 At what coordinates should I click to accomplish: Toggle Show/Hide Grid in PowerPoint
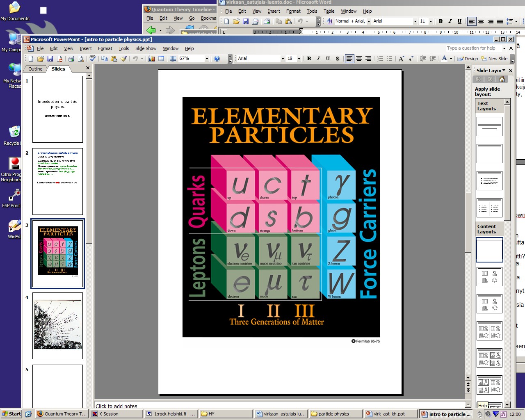coord(173,59)
